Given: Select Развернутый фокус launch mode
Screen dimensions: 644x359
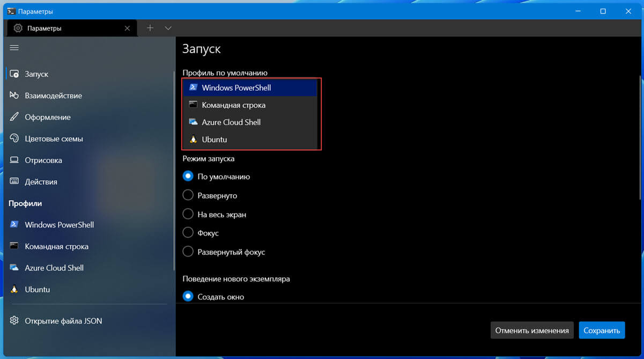Looking at the screenshot, I should click(x=188, y=252).
